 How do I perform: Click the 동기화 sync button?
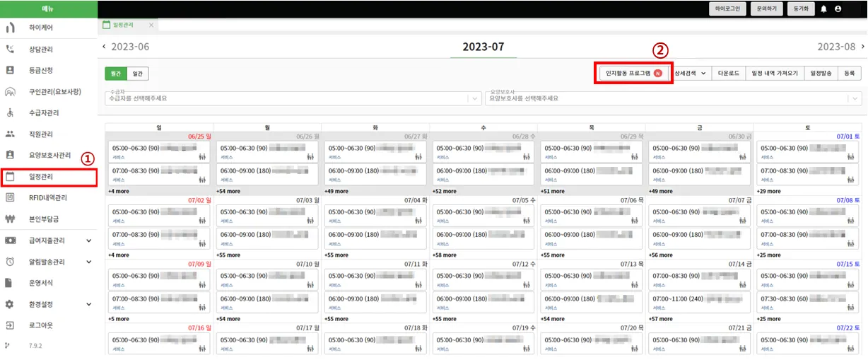(801, 9)
